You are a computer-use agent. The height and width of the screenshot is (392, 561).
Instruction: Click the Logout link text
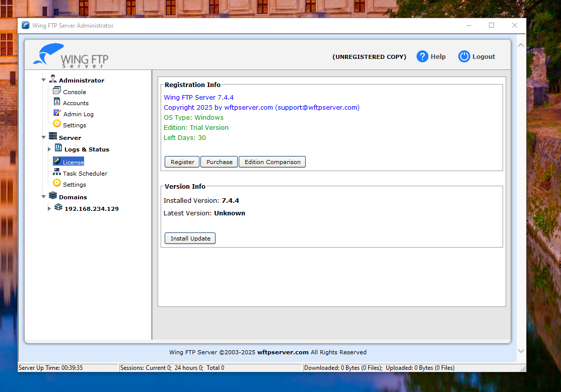pos(483,56)
